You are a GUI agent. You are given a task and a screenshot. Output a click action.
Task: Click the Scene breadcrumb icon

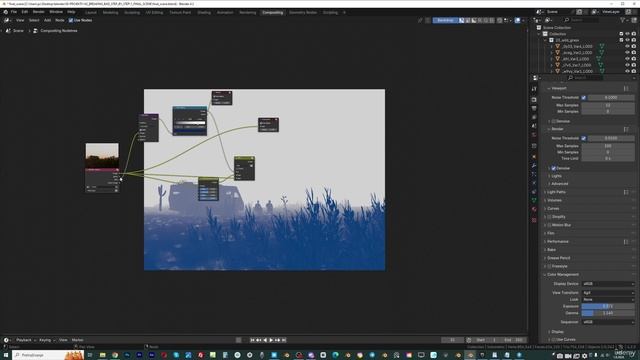tap(8, 31)
